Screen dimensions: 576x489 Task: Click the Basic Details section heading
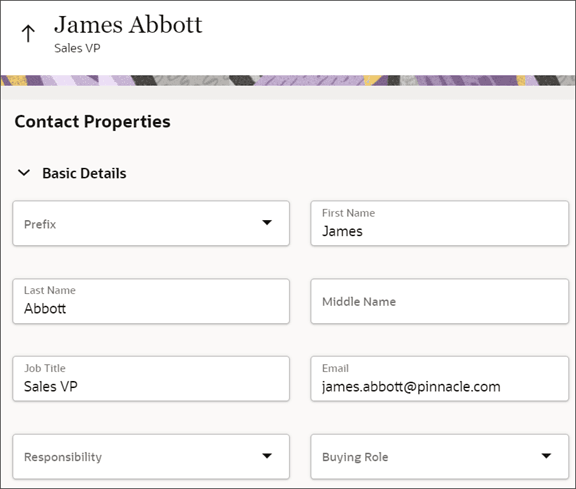(x=84, y=173)
